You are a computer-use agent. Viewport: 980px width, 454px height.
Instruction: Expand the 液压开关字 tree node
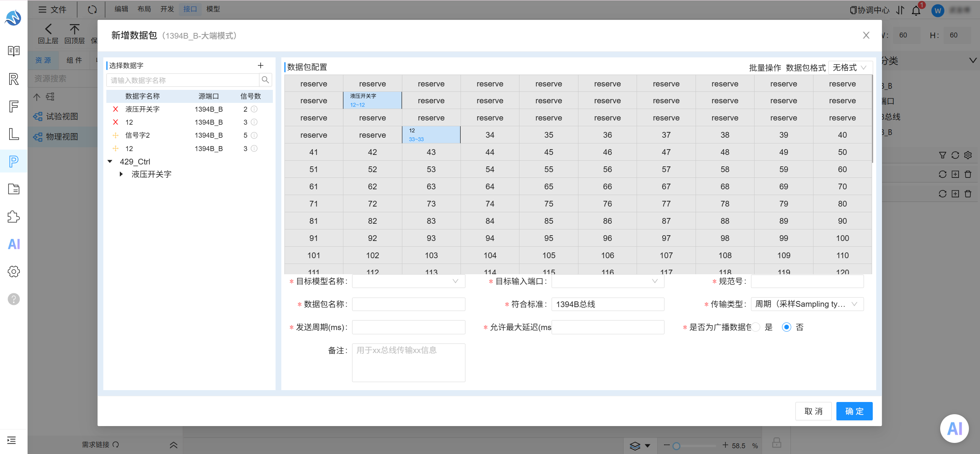point(121,174)
